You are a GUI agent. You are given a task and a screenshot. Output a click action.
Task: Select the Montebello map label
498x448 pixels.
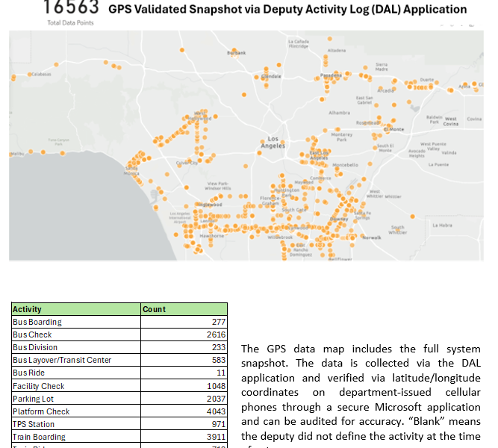[345, 164]
